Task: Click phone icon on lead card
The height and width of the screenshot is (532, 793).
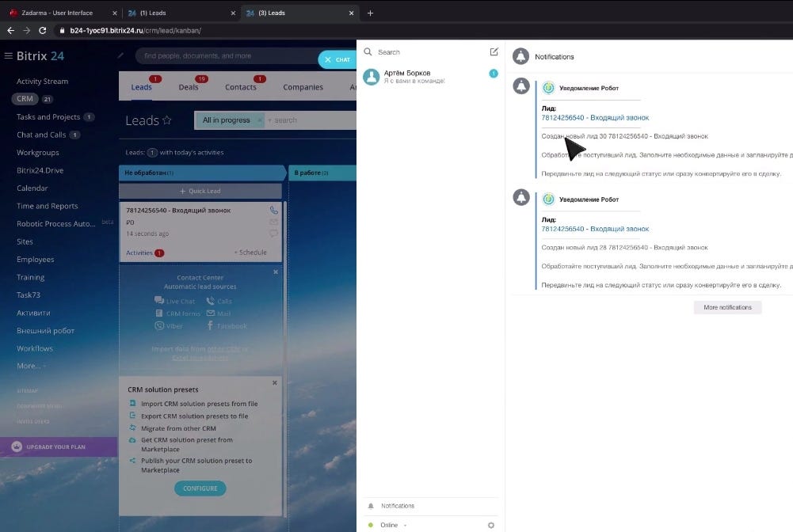Action: (x=273, y=210)
